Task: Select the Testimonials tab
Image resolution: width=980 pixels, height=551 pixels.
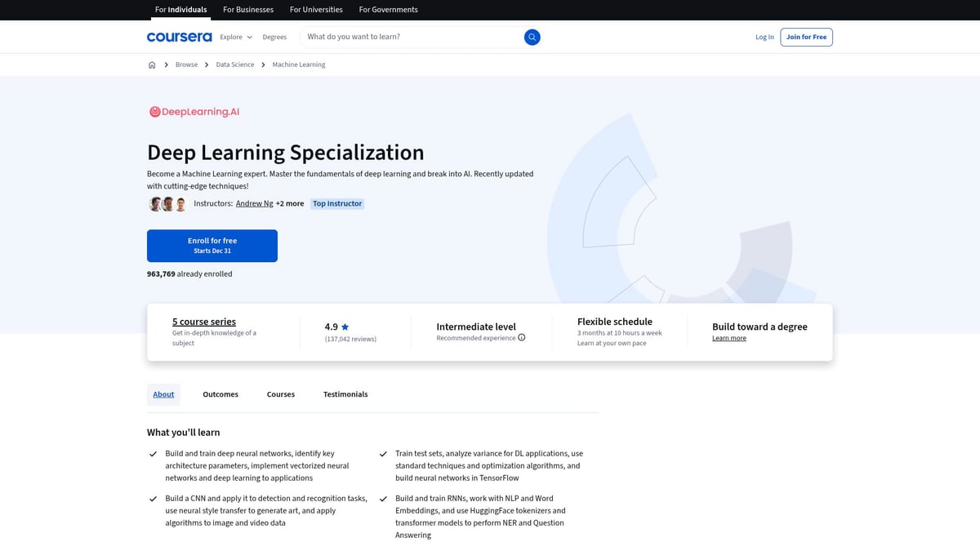Action: 345,394
